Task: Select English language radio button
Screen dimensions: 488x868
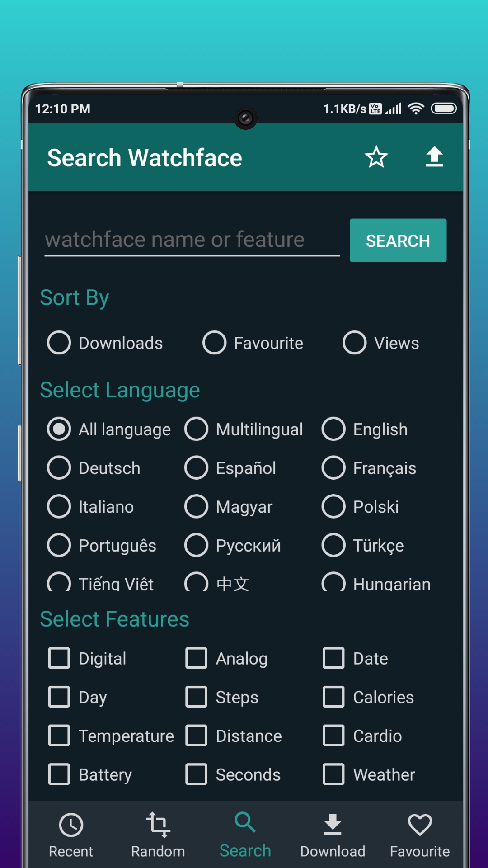Action: tap(333, 429)
